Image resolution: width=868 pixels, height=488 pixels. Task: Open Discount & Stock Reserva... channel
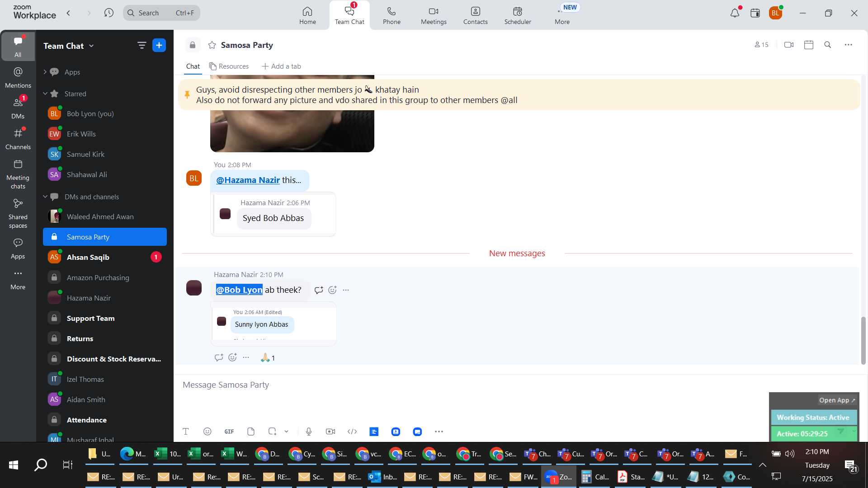[105, 359]
